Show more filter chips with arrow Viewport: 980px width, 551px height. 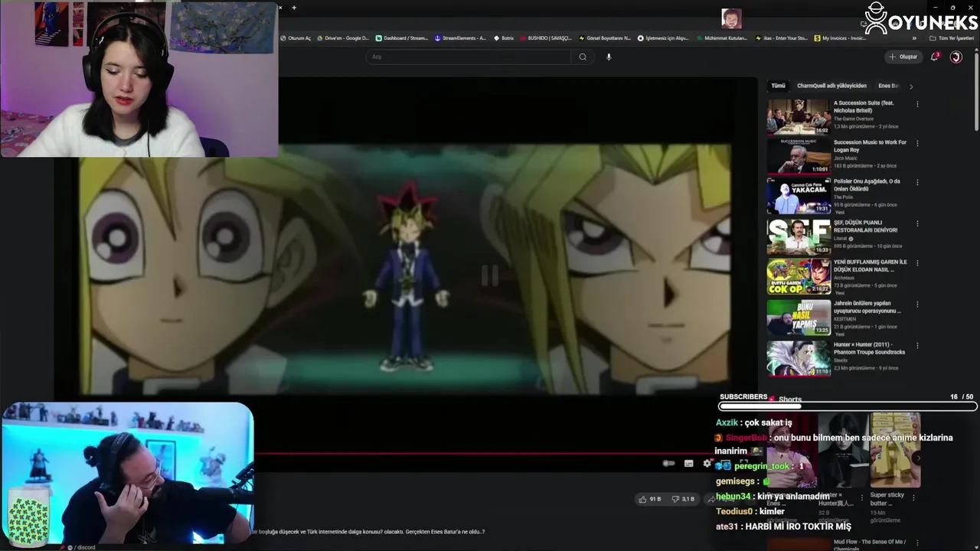tap(911, 86)
